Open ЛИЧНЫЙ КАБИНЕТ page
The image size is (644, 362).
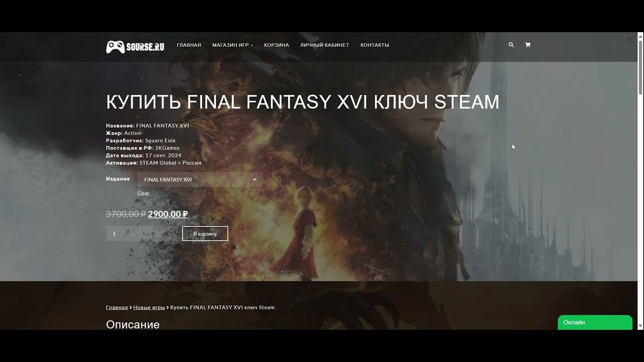coord(325,45)
